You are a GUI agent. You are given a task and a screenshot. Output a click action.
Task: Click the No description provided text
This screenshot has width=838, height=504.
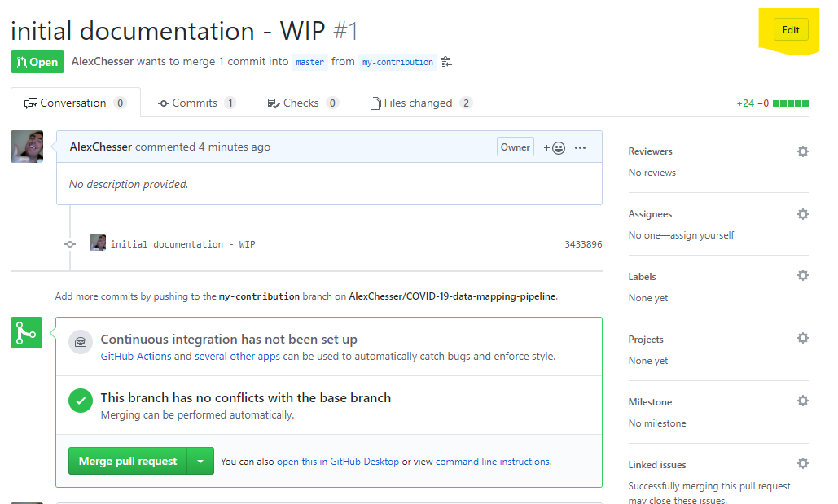pos(129,184)
